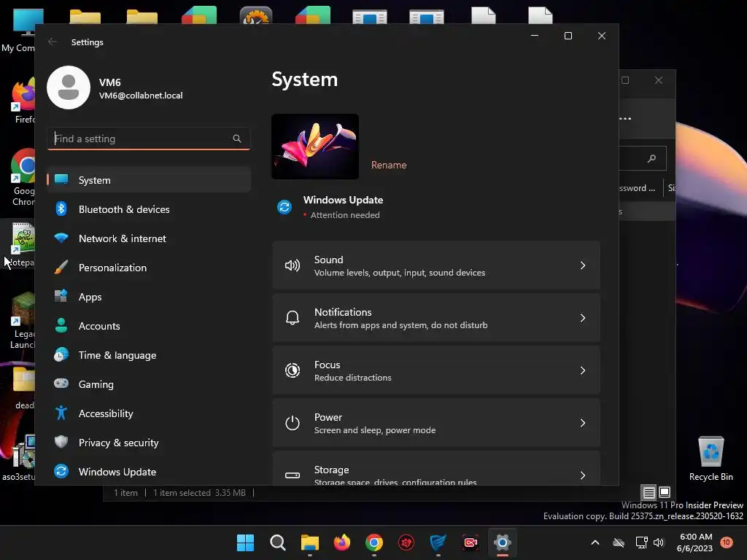
Task: Expand the Focus chevron arrow
Action: click(x=583, y=370)
